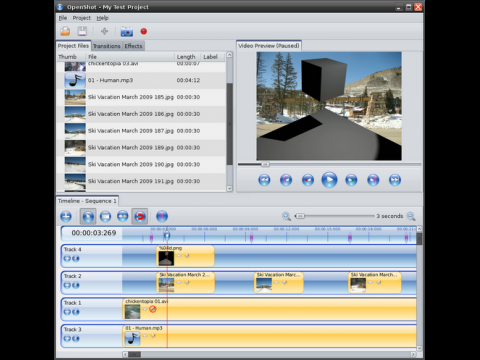Click the Ski Vacation March 2009 191.jpg thumbnail
The image size is (480, 360).
click(75, 181)
